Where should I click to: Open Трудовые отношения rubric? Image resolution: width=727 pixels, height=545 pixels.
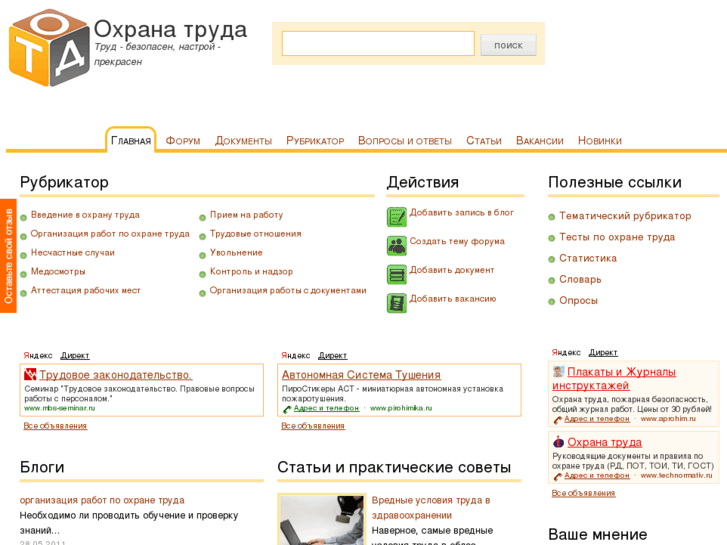click(255, 234)
